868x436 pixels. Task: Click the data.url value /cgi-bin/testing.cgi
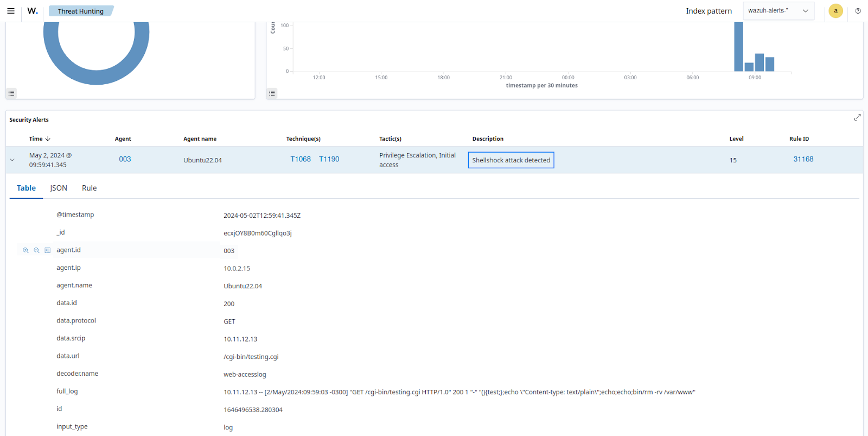[x=251, y=357]
